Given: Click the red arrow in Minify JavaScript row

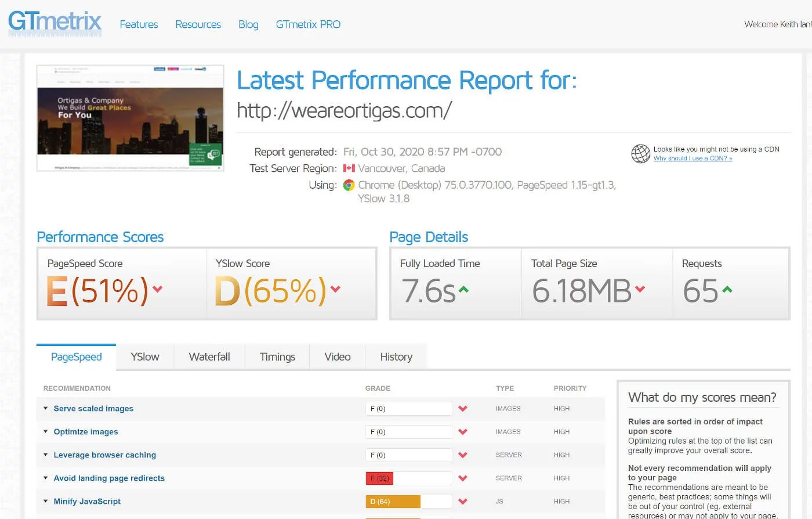Looking at the screenshot, I should pos(463,502).
